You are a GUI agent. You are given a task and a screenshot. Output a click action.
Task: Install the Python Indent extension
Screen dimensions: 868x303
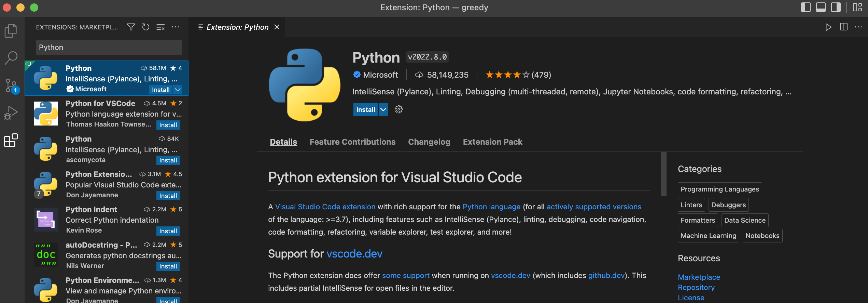coord(168,231)
